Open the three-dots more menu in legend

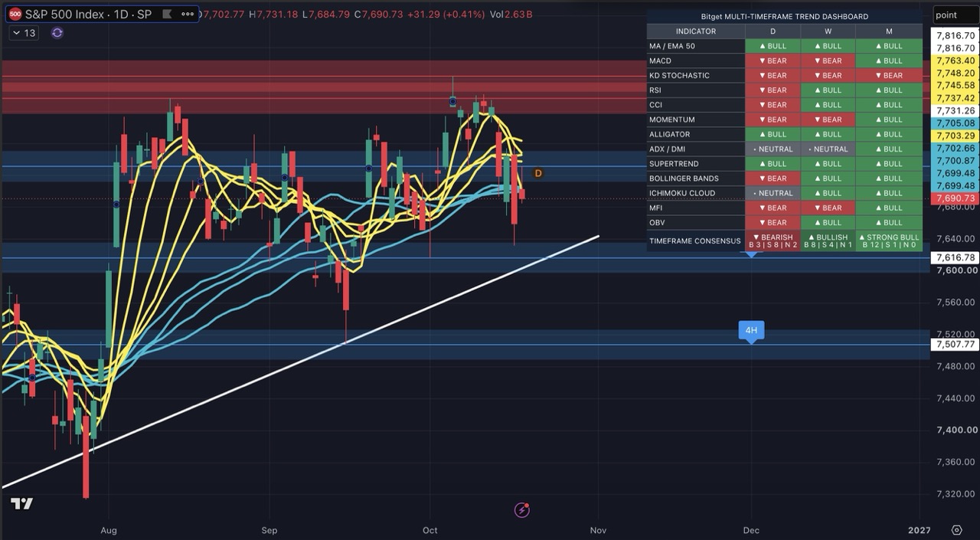tap(188, 14)
